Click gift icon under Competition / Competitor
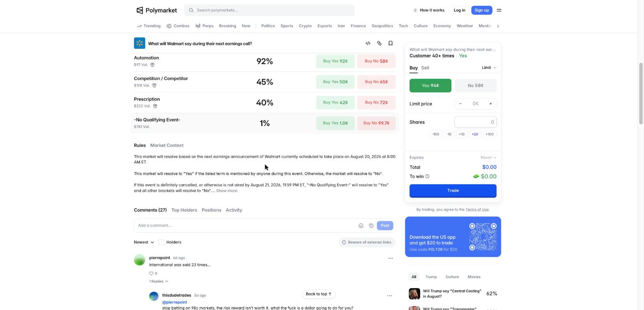This screenshot has height=310, width=644. coord(154,85)
